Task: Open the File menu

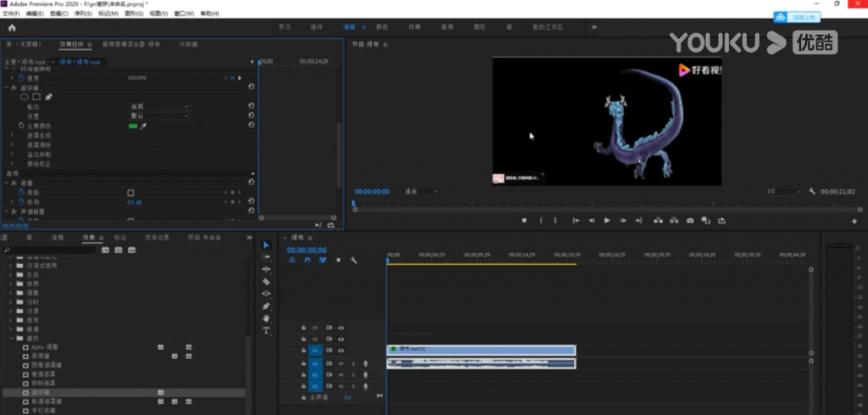Action: (x=10, y=14)
